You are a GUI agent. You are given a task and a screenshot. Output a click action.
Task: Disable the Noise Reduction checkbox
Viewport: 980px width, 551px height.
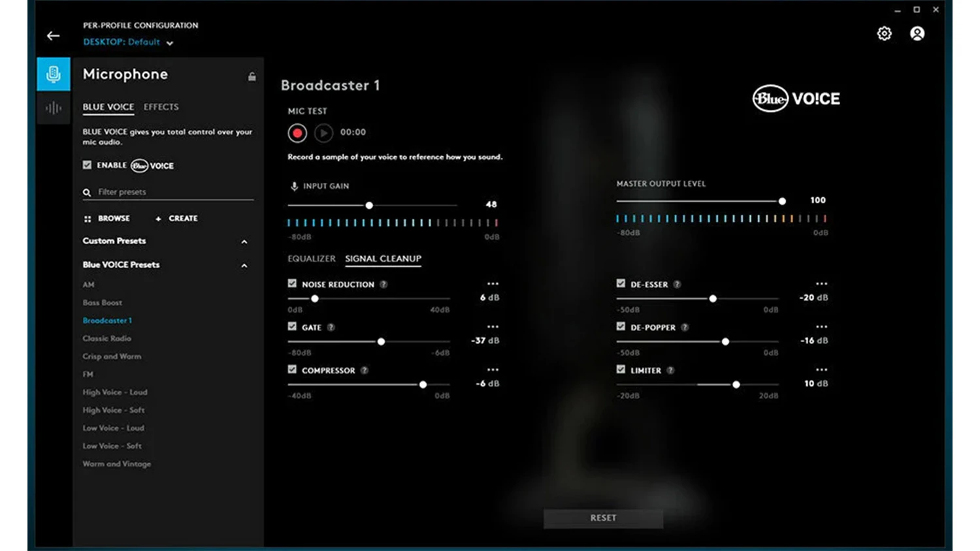coord(292,283)
